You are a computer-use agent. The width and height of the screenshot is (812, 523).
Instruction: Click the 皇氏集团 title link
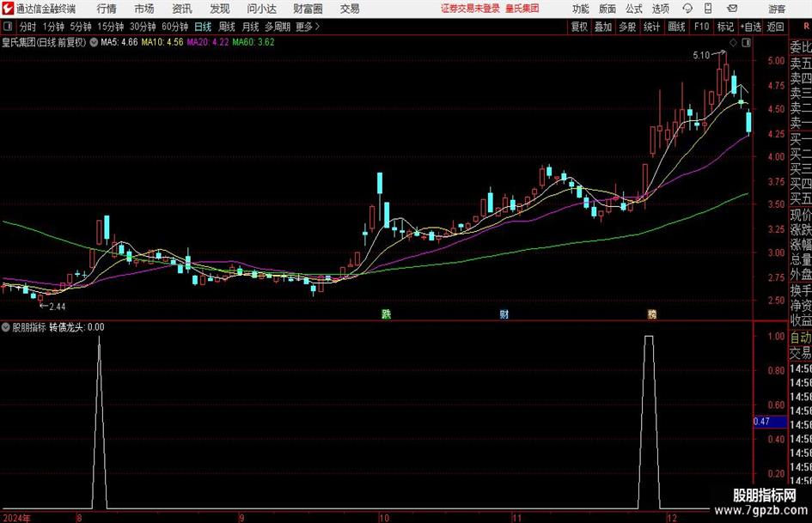point(522,9)
